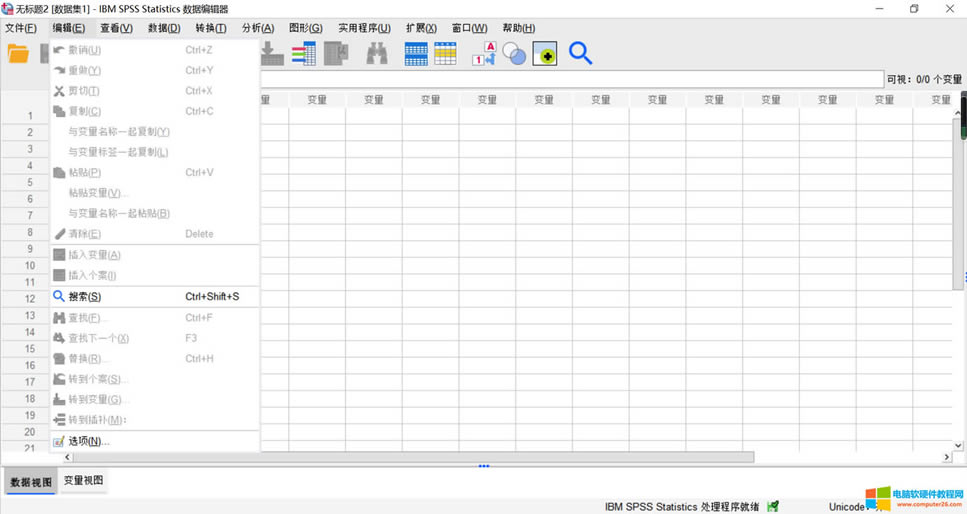
Task: Click the Variables colored-list toolbar icon
Action: click(303, 54)
